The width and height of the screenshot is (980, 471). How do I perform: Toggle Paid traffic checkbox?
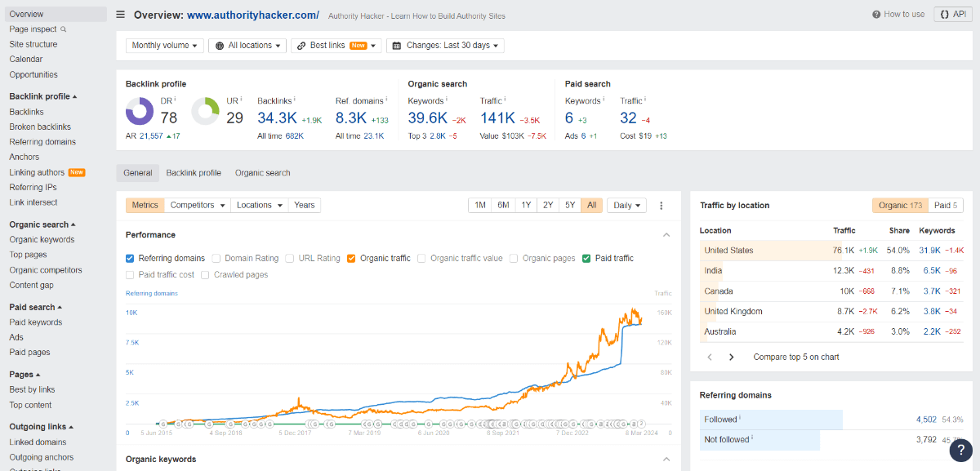586,258
